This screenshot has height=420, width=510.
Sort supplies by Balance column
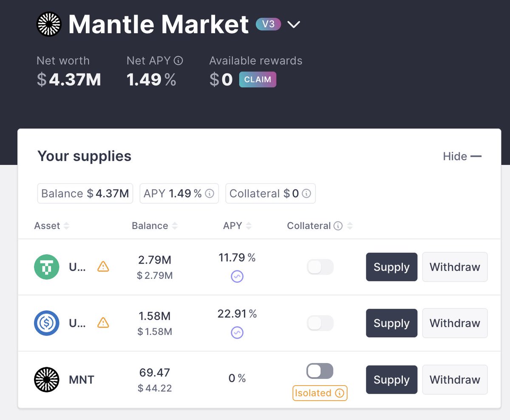tap(175, 226)
